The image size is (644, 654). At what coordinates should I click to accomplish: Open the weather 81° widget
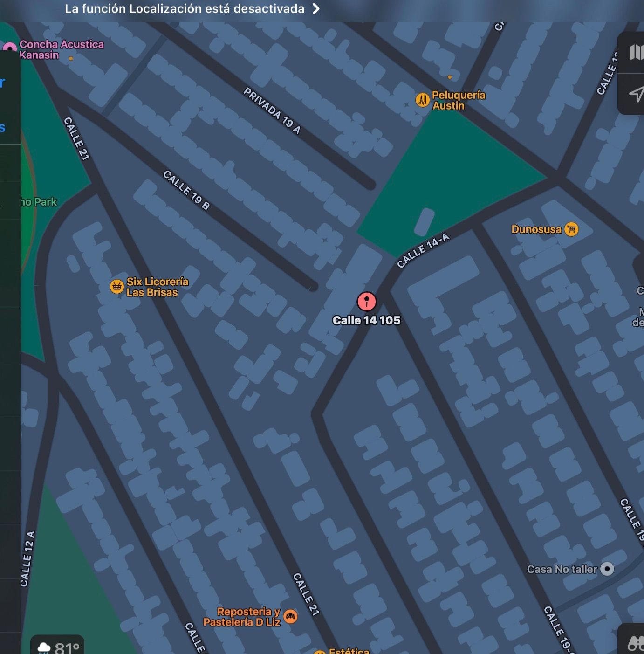click(x=58, y=647)
